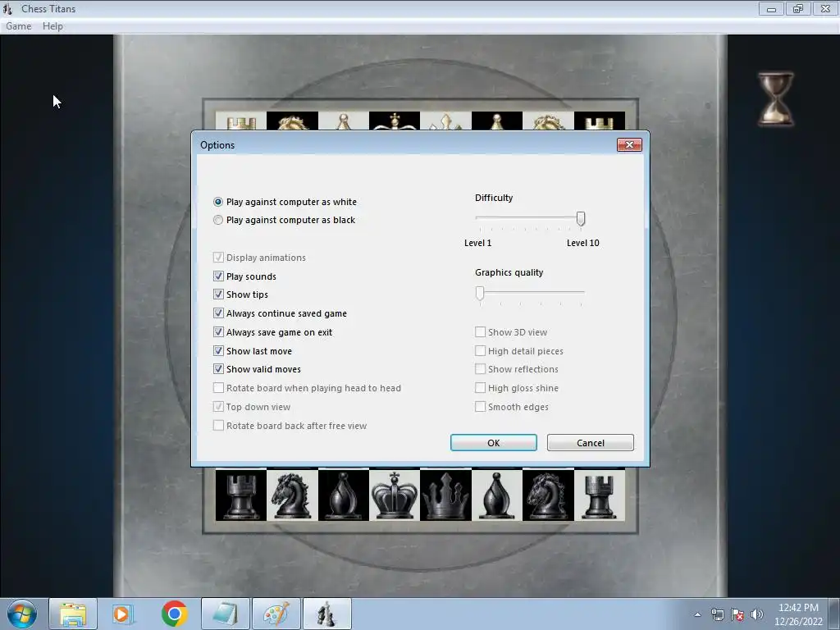Click the hourglass turn indicator
This screenshot has height=630, width=840.
775,99
